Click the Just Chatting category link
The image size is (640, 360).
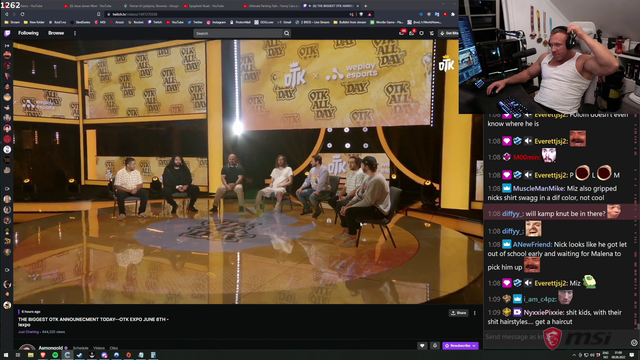[x=28, y=332]
